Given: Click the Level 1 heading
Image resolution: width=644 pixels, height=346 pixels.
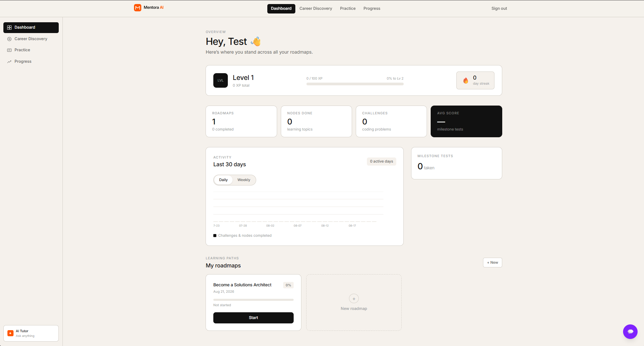Looking at the screenshot, I should coord(243,78).
